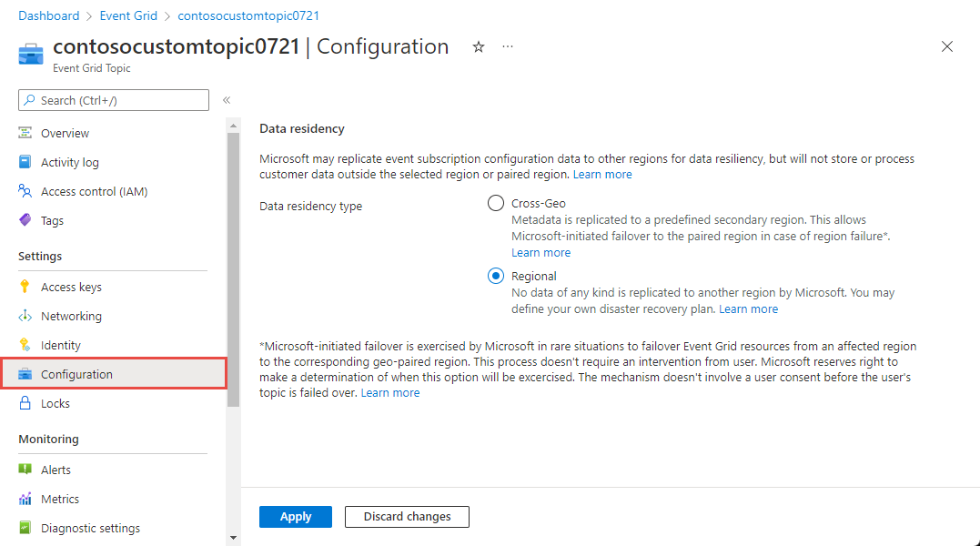Image resolution: width=980 pixels, height=546 pixels.
Task: Select the Regional radio button
Action: coord(496,276)
